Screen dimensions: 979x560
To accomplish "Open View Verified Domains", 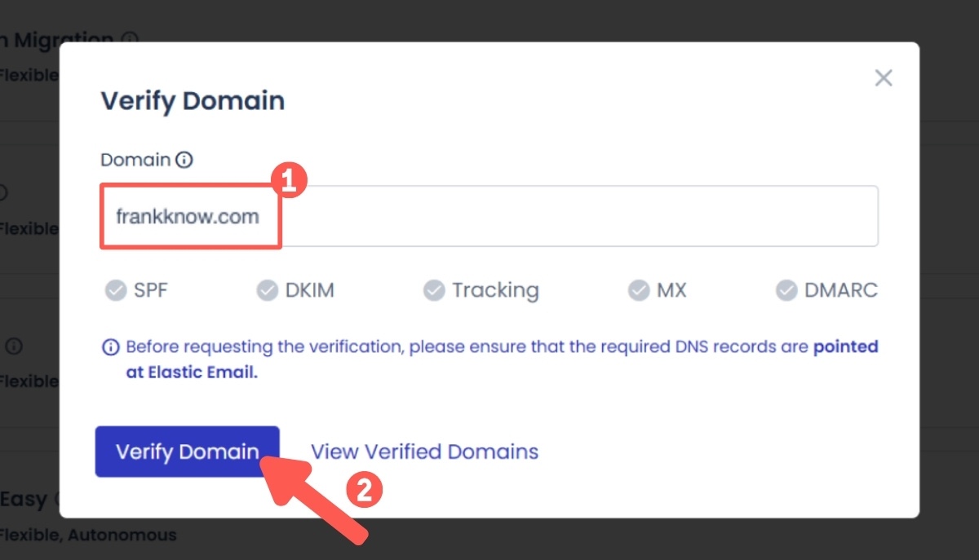I will 424,451.
